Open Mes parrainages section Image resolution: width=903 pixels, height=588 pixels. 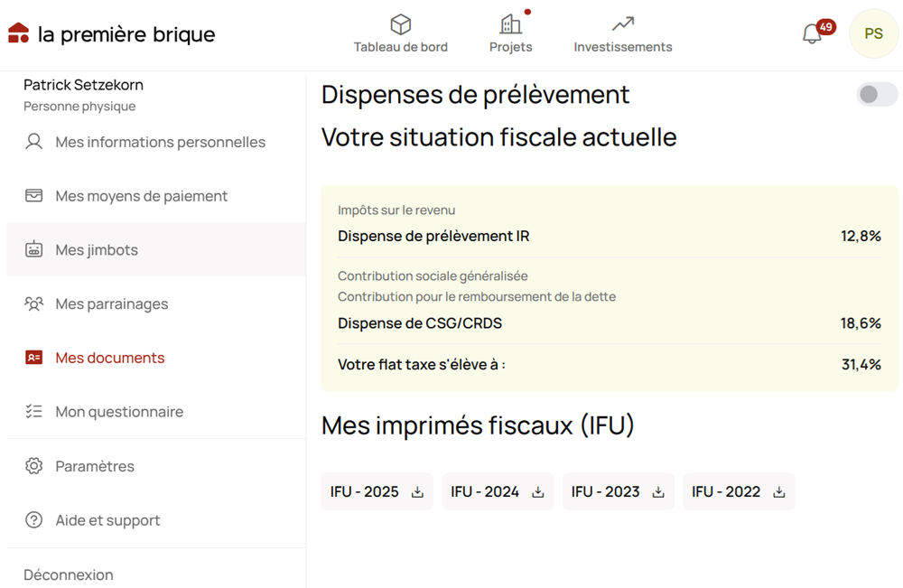coord(156,303)
